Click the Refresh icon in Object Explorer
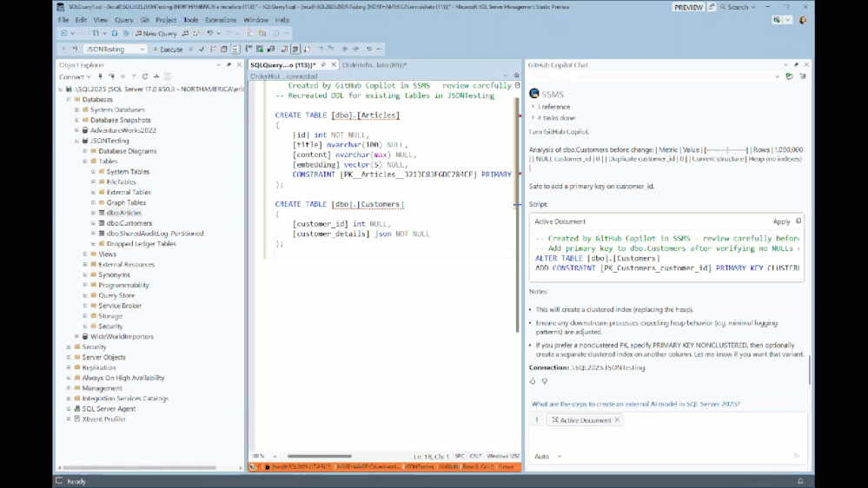The width and height of the screenshot is (868, 488). (x=144, y=76)
